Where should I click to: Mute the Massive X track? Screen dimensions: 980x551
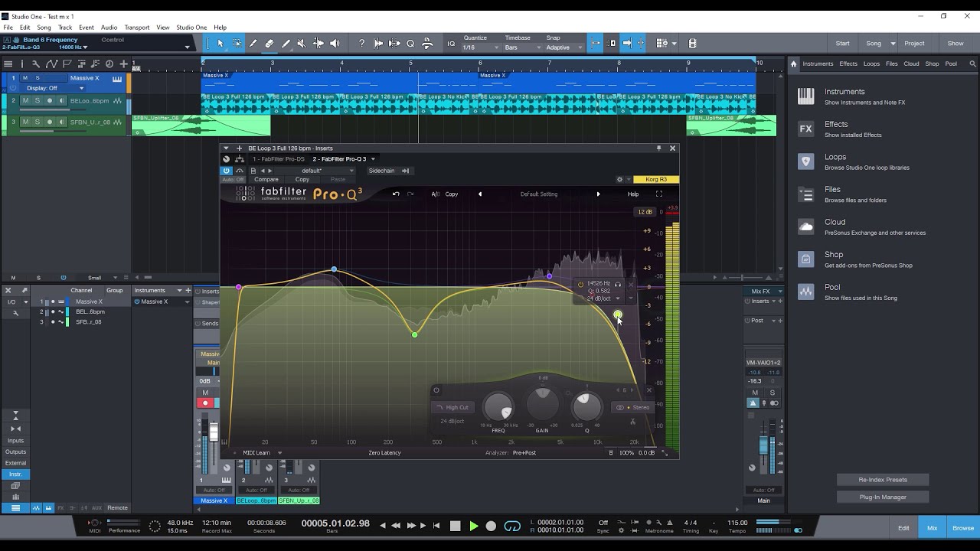pos(25,78)
